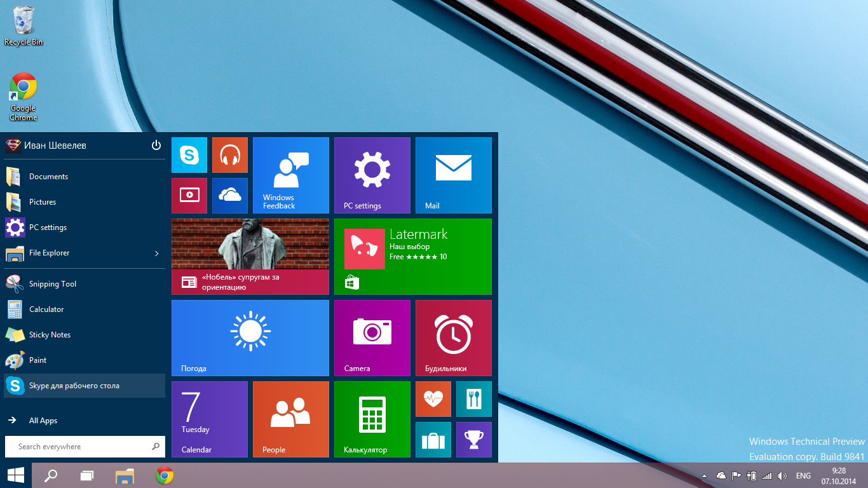Select Snipping Tool from the Start list
Screen dimensions: 868x488
pyautogui.click(x=53, y=284)
